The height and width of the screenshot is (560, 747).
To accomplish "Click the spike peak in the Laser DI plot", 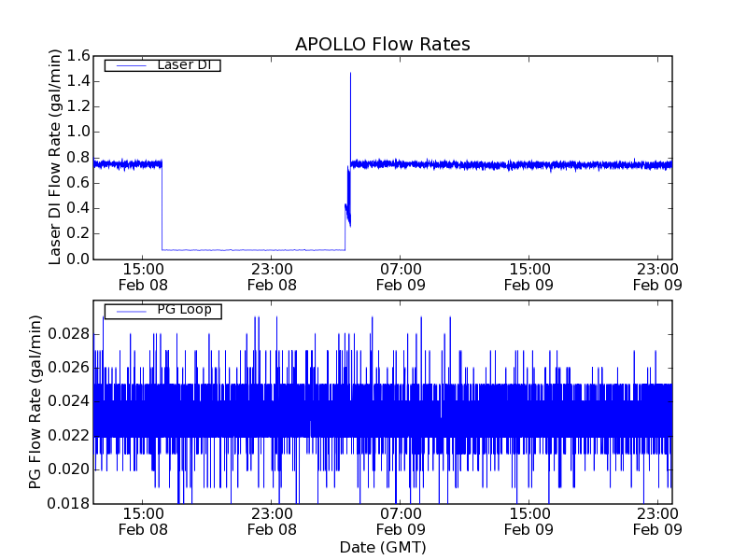I will tap(350, 74).
